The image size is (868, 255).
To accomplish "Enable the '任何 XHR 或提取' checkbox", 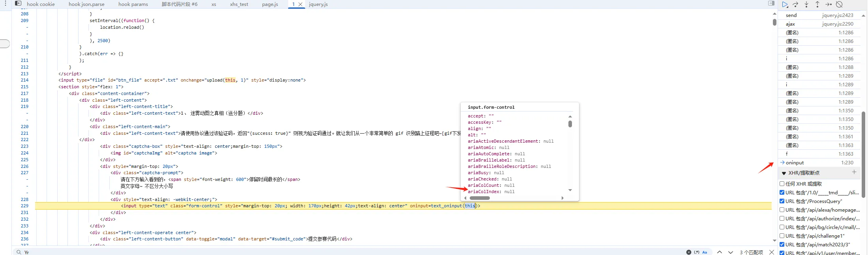I will click(782, 184).
